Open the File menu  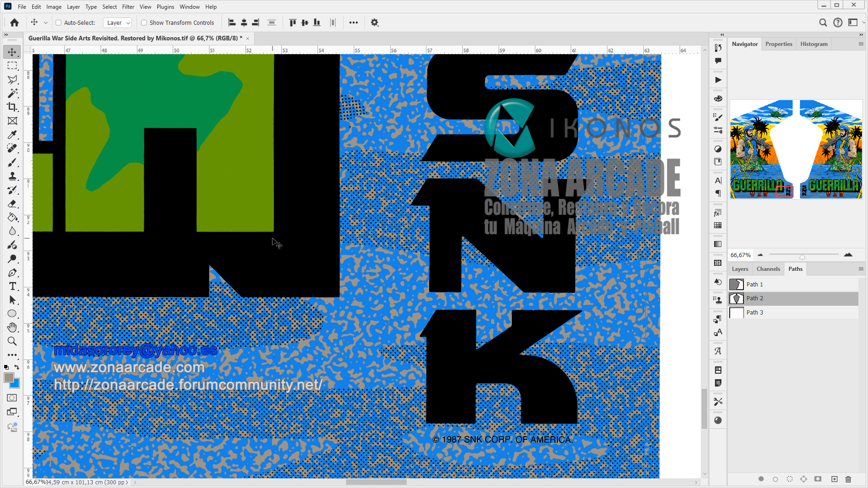pyautogui.click(x=22, y=7)
